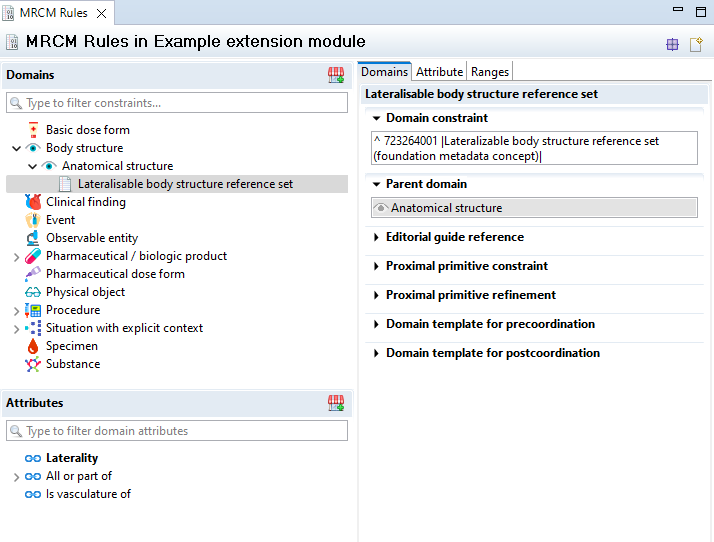Click the add attribute icon in Attributes header
714x542 pixels.
click(x=336, y=403)
